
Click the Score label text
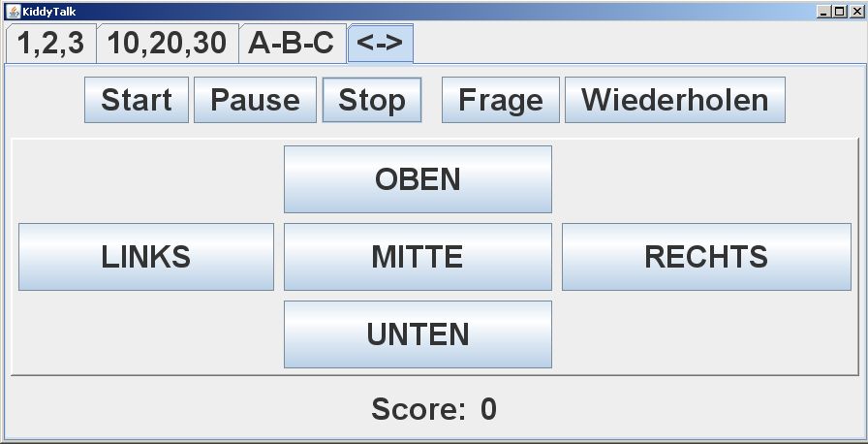pyautogui.click(x=418, y=409)
